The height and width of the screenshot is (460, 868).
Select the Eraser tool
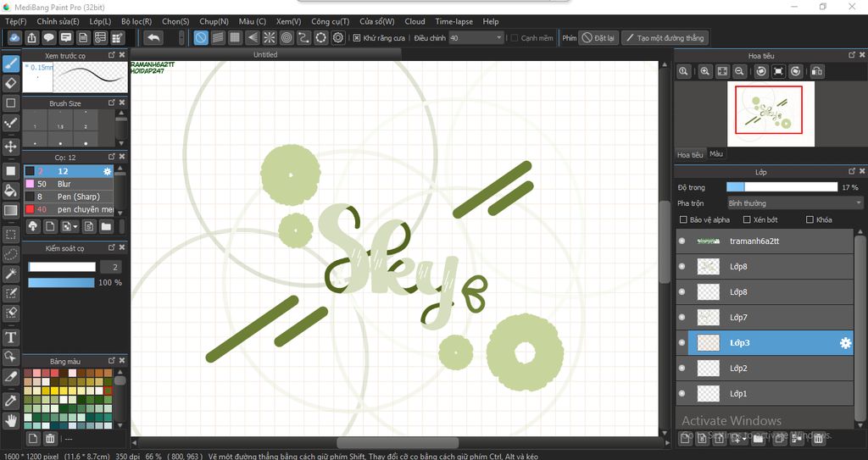(x=10, y=84)
